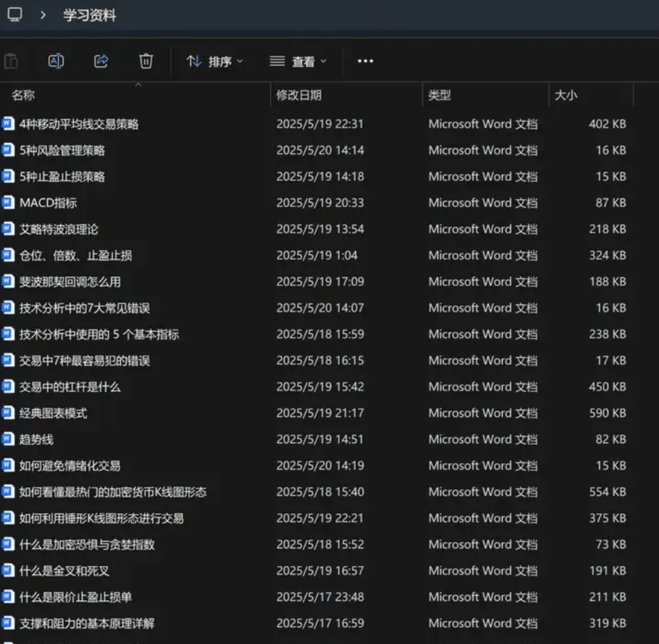
Task: Click the paste clipboard icon
Action: click(x=11, y=61)
